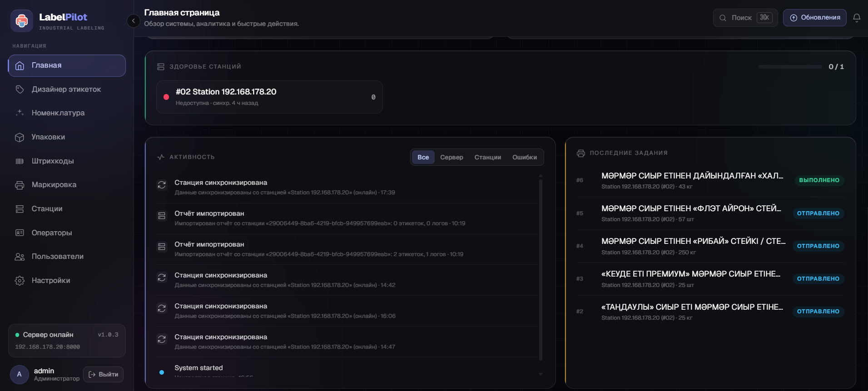This screenshot has height=391, width=868.
Task: Click the version label v1.0.3
Action: [x=108, y=335]
